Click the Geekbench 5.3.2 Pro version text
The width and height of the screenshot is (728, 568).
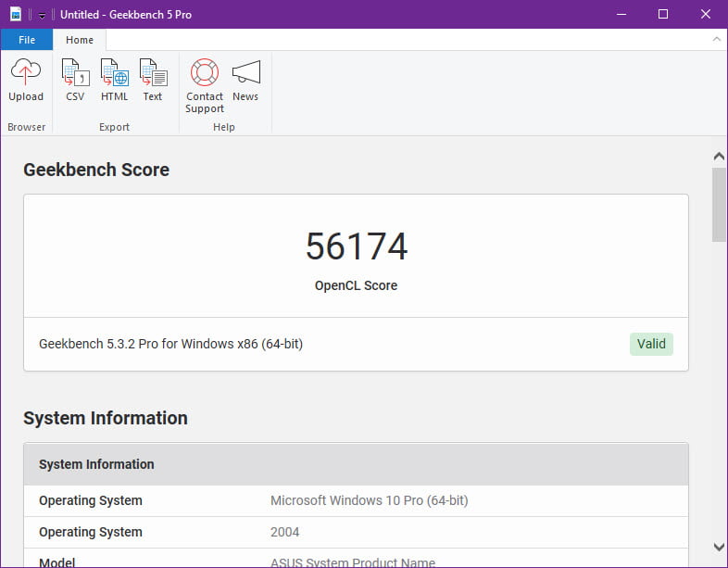(x=170, y=344)
